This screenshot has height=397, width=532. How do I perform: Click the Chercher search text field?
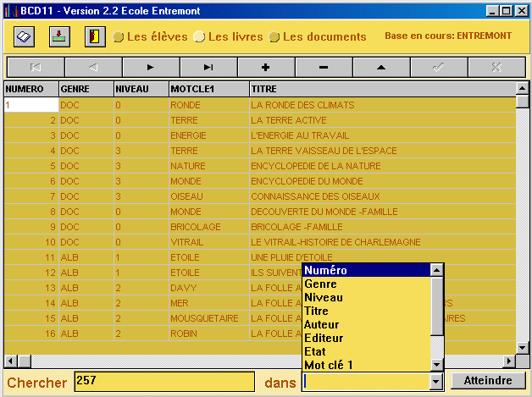[164, 382]
